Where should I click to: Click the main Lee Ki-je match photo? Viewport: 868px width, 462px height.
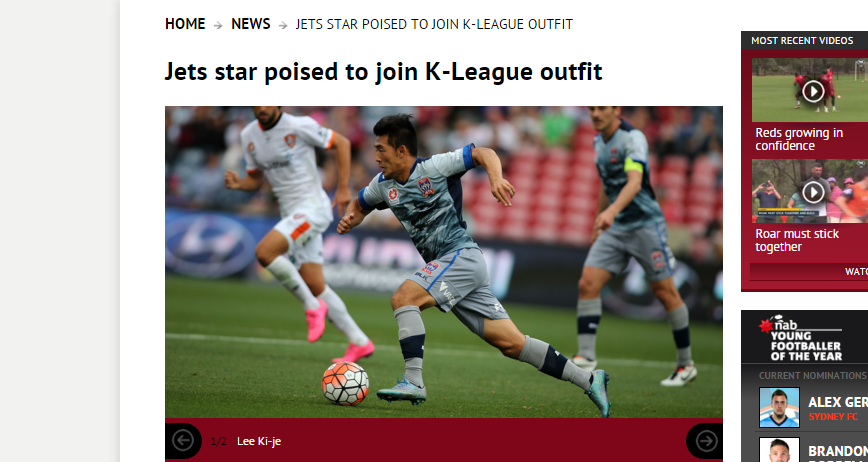point(444,262)
